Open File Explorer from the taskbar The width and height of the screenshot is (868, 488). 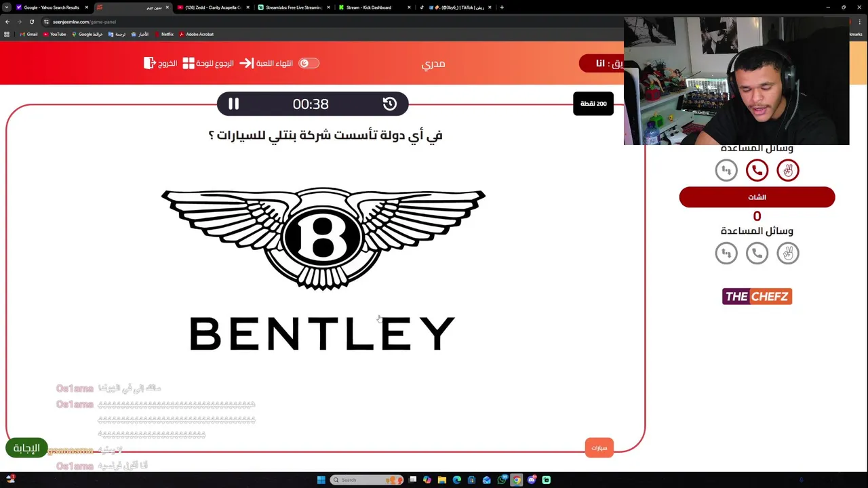point(441,480)
